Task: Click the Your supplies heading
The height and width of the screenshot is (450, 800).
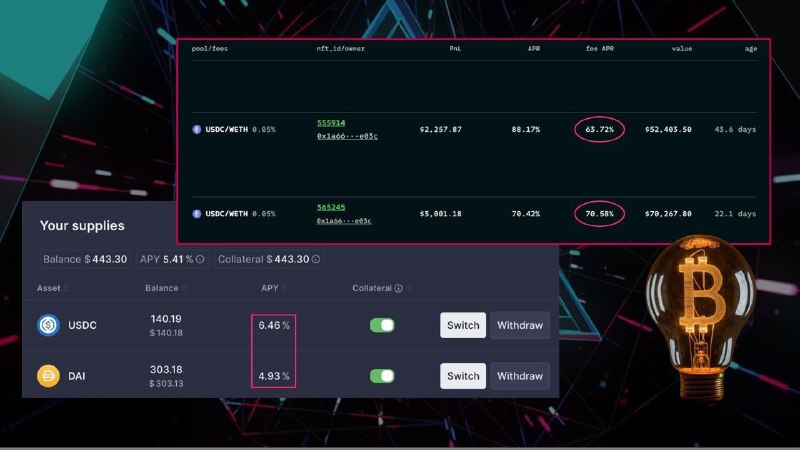Action: (82, 226)
